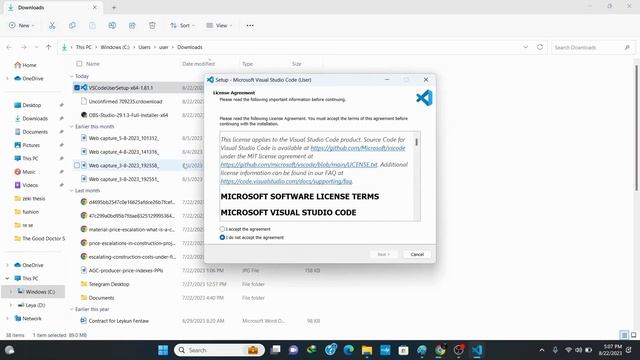This screenshot has width=640, height=360.
Task: Click the Up one level arrow
Action: (49, 47)
